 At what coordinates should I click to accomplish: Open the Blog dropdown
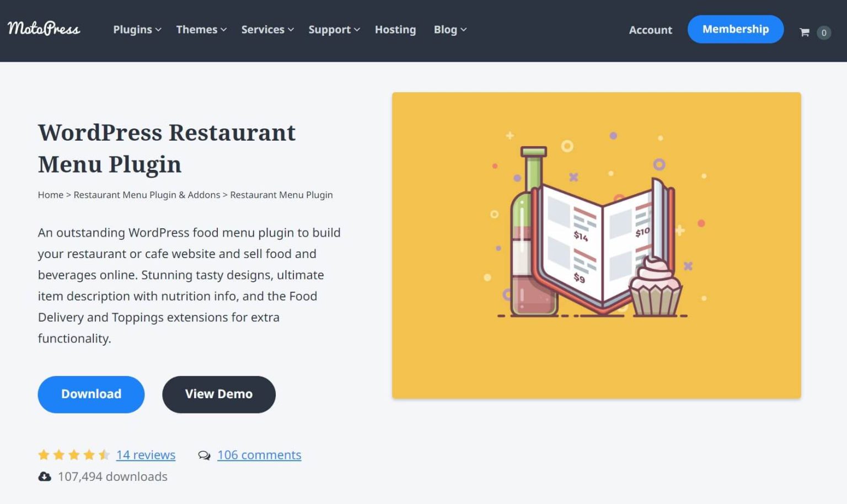pos(449,30)
